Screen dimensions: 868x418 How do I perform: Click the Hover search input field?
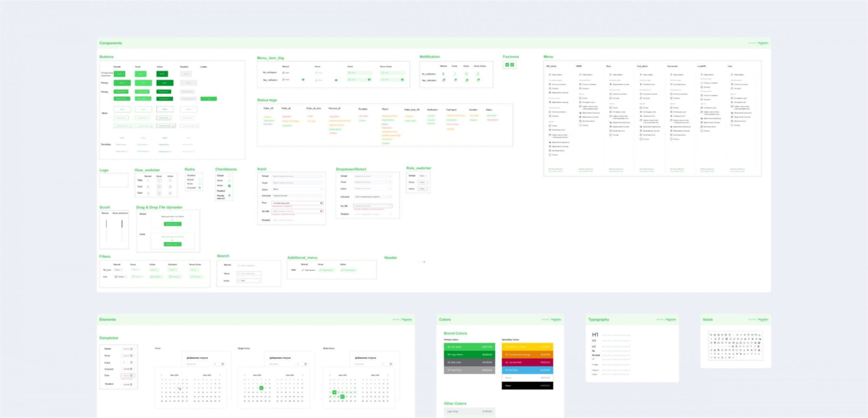[249, 273]
